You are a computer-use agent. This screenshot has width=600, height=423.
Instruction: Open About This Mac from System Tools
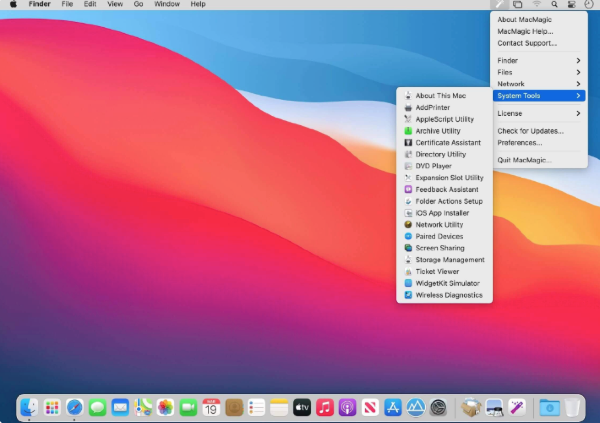pos(444,96)
